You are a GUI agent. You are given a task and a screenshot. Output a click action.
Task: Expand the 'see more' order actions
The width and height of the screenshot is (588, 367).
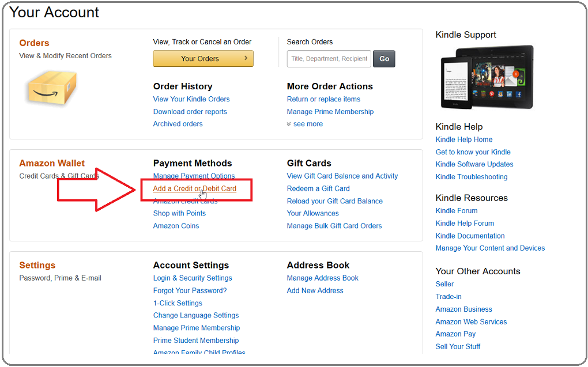pyautogui.click(x=304, y=124)
